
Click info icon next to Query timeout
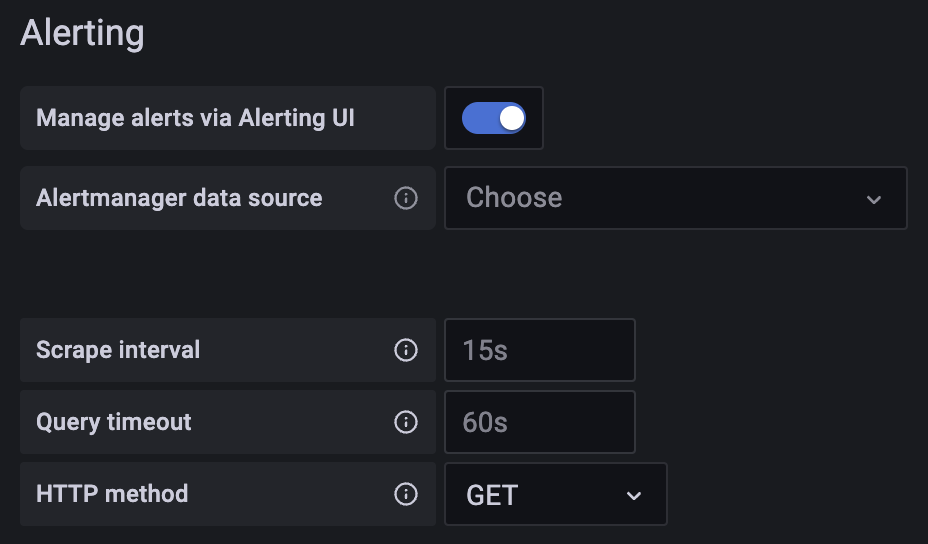406,422
